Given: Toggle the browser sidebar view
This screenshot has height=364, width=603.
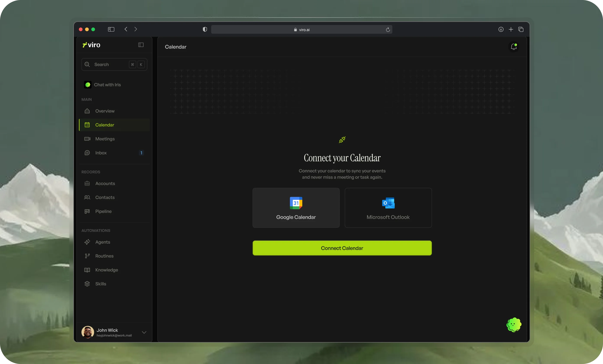Looking at the screenshot, I should coord(111,29).
